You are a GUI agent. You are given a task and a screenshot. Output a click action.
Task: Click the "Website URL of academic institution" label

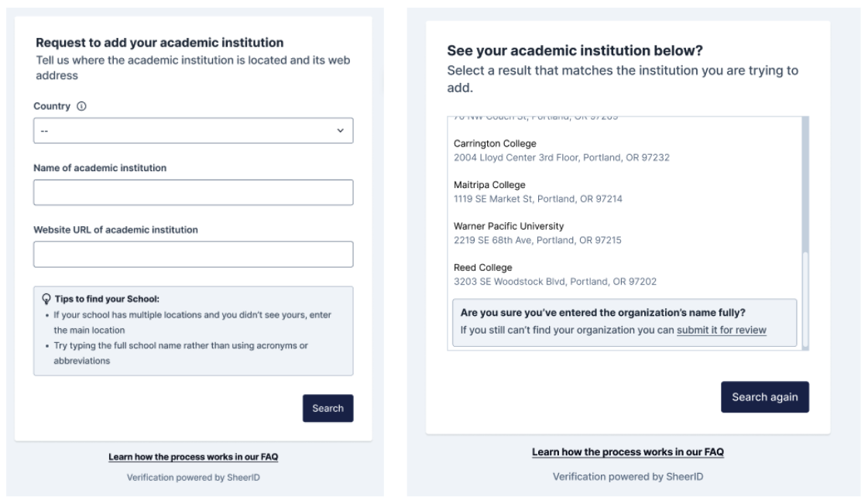point(115,230)
